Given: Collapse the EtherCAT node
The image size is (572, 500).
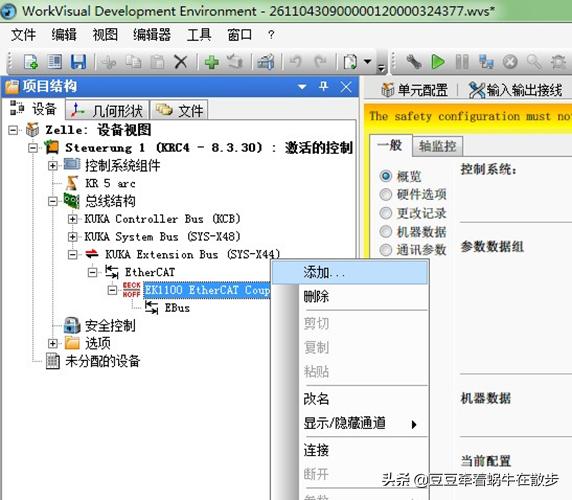Looking at the screenshot, I should coord(92,272).
